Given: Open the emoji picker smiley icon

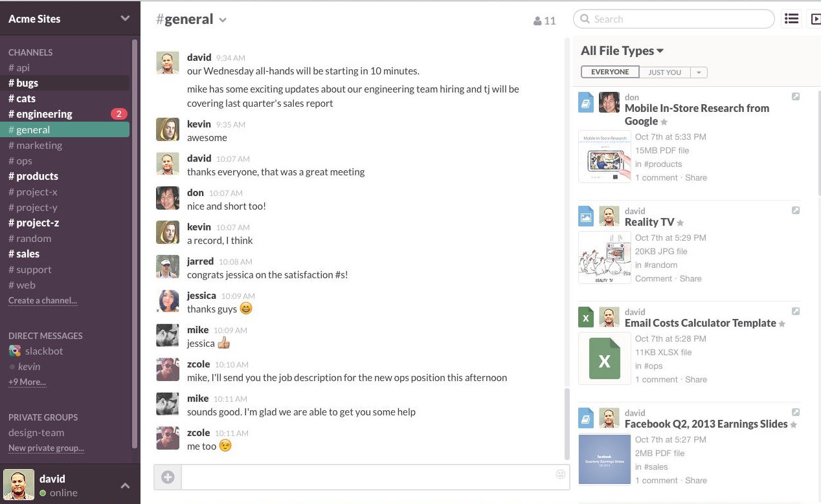Looking at the screenshot, I should click(561, 474).
